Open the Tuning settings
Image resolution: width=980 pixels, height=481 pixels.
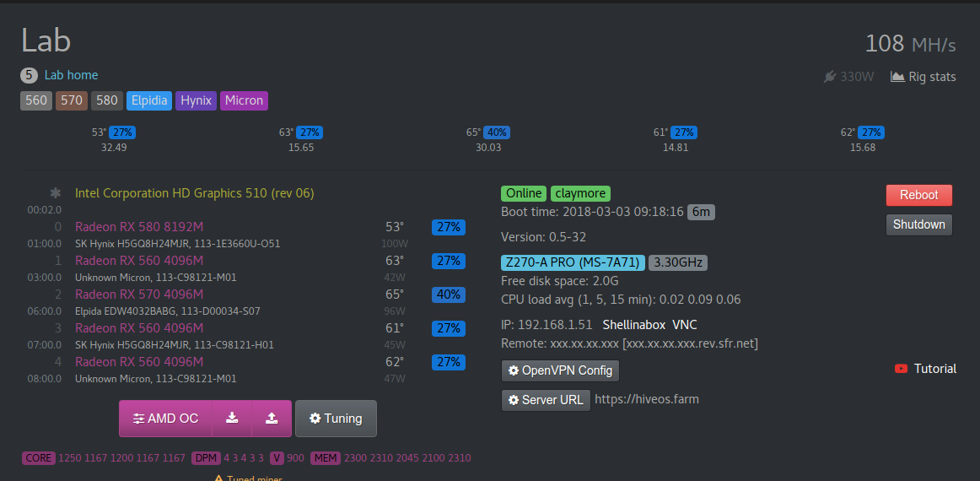coord(336,419)
